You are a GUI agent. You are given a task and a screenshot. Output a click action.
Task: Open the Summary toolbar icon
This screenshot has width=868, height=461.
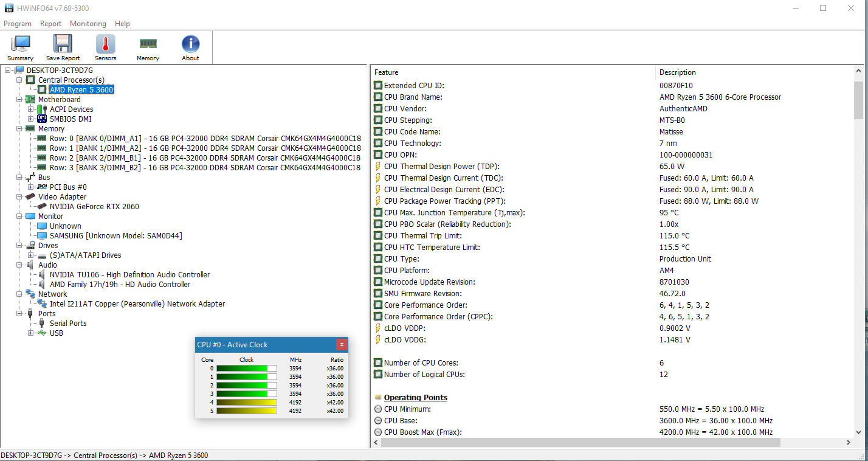20,47
